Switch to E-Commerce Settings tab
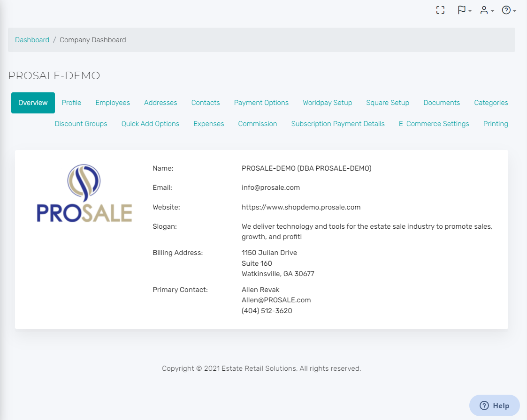 click(434, 124)
